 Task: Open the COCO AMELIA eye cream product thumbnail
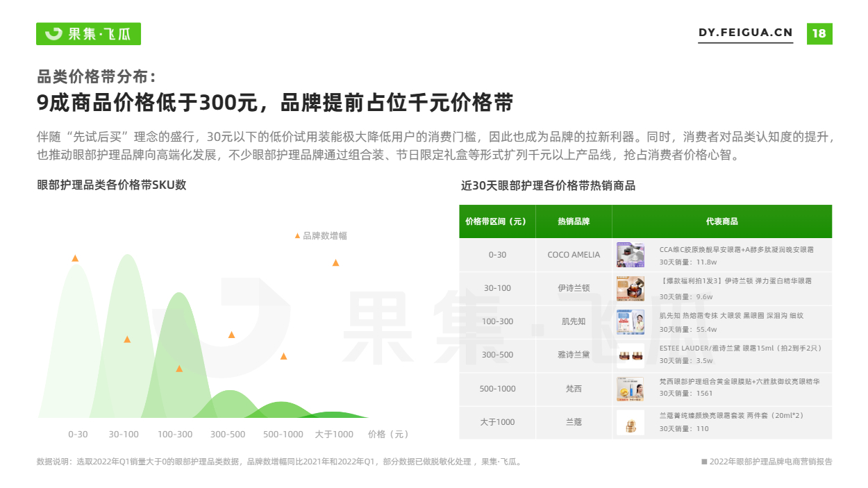coord(630,255)
